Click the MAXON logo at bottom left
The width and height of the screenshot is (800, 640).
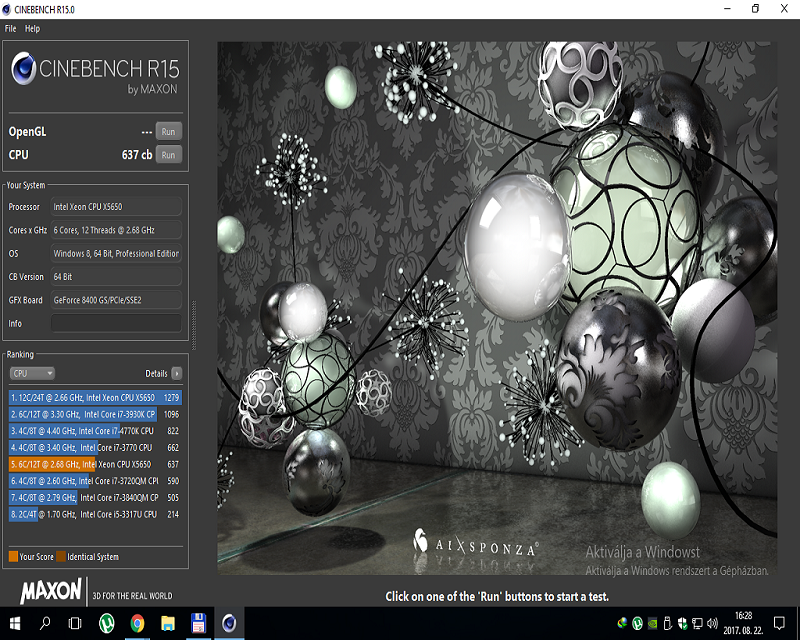click(51, 592)
